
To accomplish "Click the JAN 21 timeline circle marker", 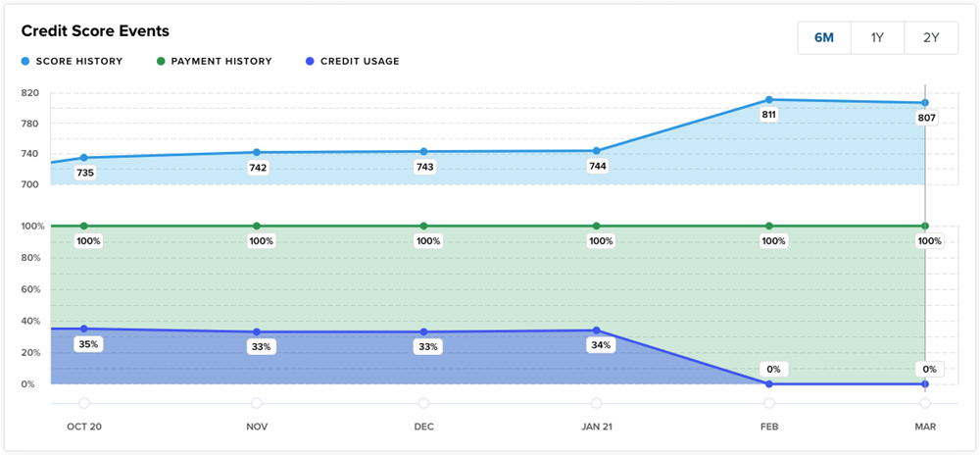I will click(596, 403).
